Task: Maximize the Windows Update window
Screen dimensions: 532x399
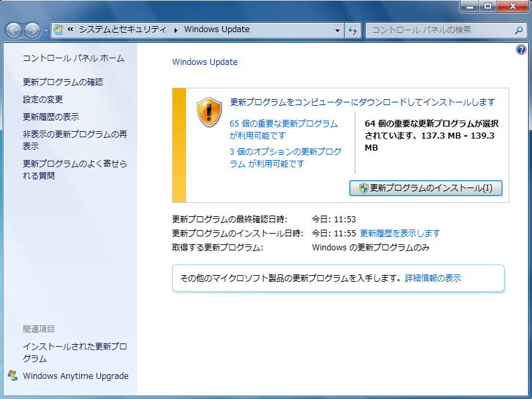Action: point(488,6)
